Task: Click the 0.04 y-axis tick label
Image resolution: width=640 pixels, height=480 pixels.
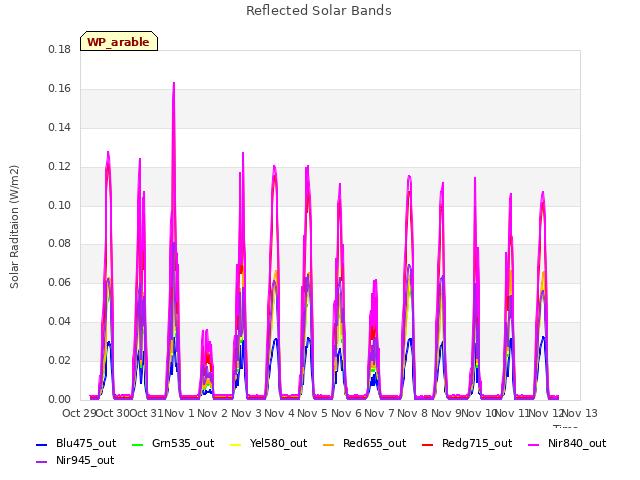Action: 60,322
